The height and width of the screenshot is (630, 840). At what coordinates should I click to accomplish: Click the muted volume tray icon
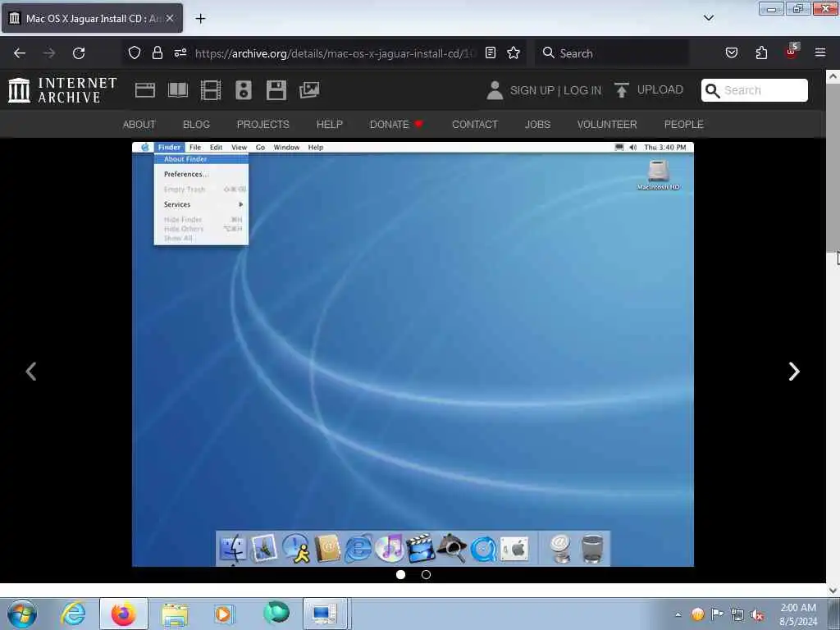tap(757, 615)
